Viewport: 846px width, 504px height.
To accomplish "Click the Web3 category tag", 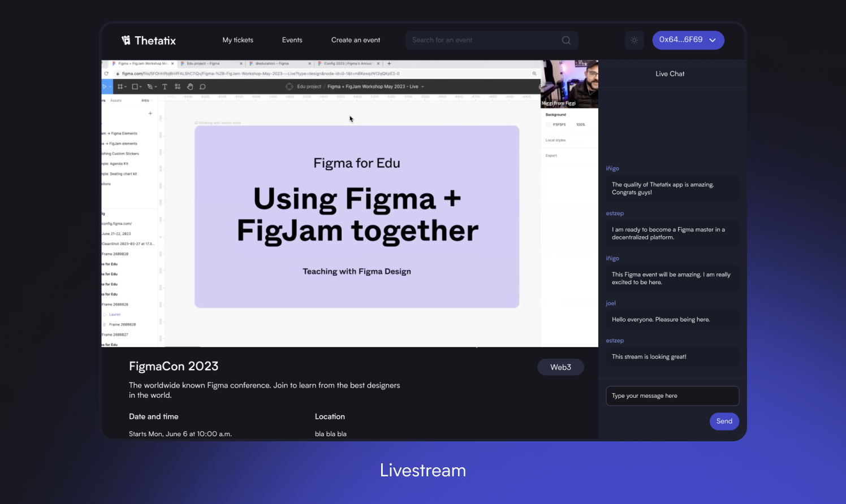I will pyautogui.click(x=560, y=367).
